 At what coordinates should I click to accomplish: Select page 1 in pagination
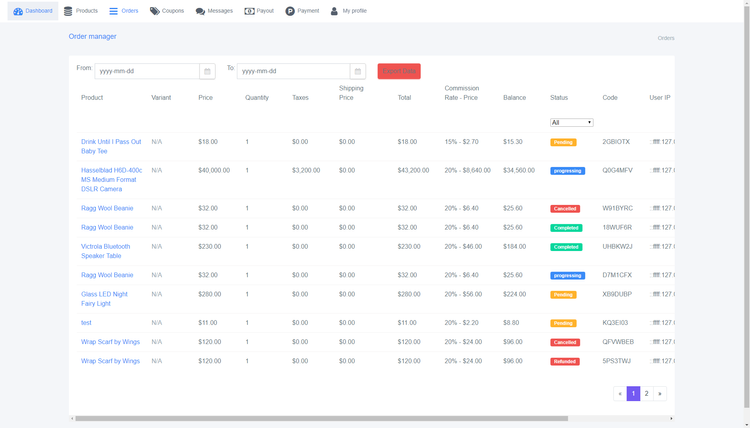[x=633, y=394]
